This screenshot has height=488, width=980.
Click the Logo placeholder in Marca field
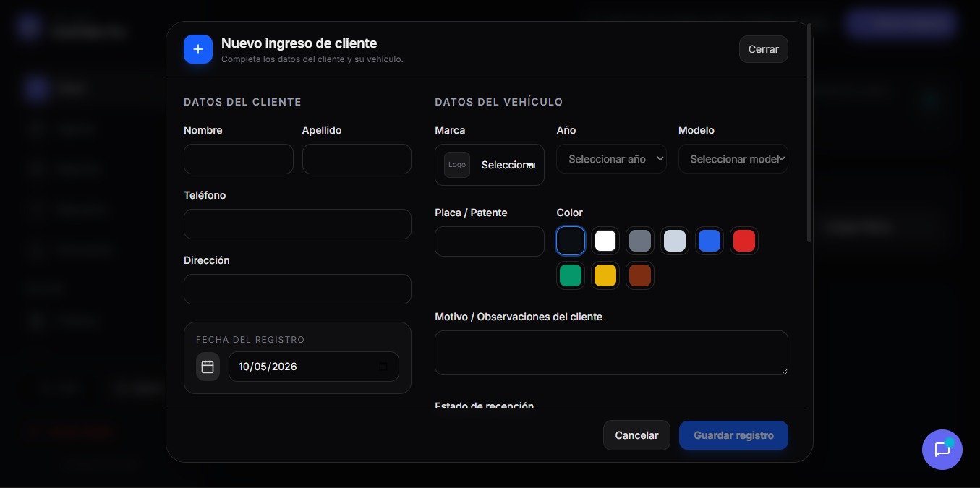pyautogui.click(x=457, y=165)
